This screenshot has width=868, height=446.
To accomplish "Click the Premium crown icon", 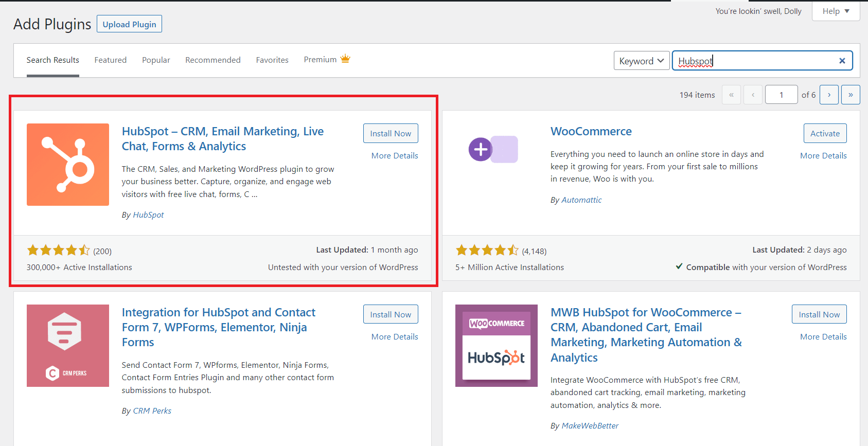I will pos(345,59).
